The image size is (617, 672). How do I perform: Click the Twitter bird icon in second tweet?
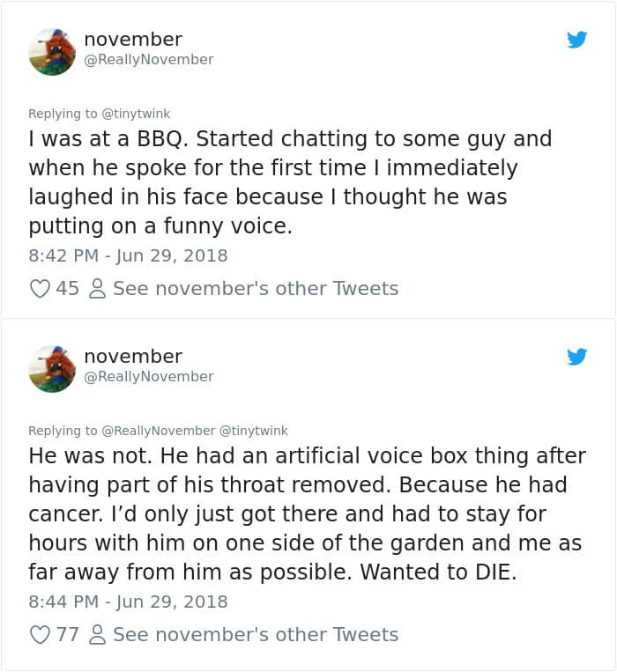point(576,357)
